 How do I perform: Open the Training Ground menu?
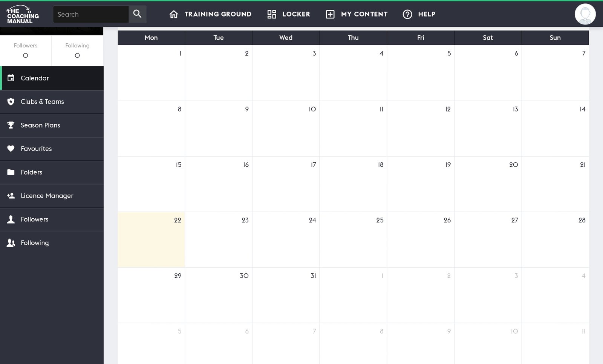coord(210,14)
